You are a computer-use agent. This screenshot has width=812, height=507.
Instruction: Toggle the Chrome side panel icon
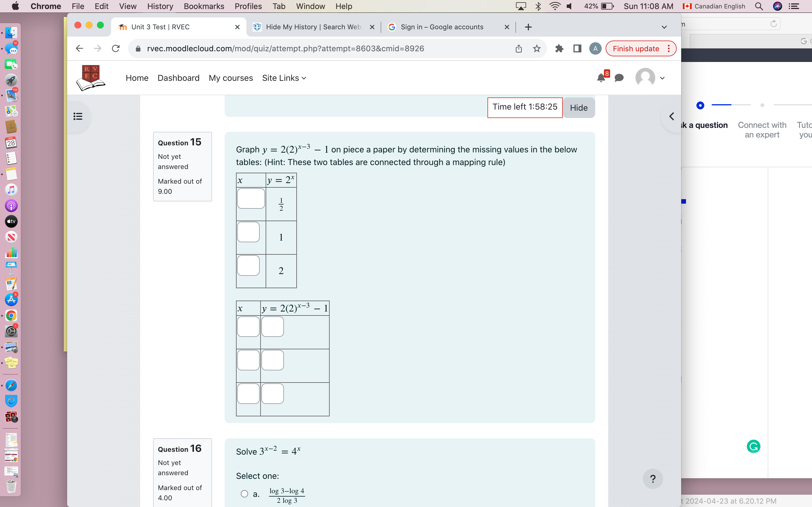[x=577, y=49]
